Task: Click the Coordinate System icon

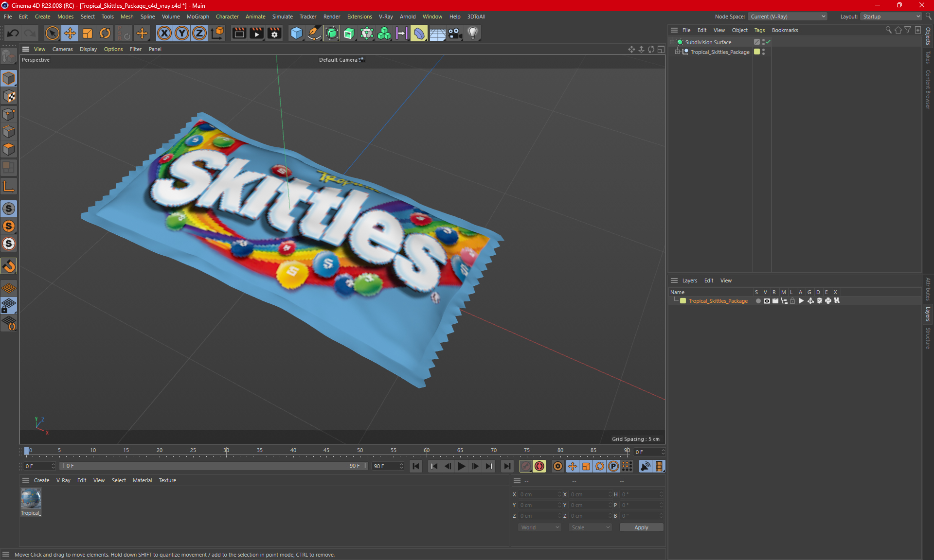Action: pyautogui.click(x=218, y=33)
